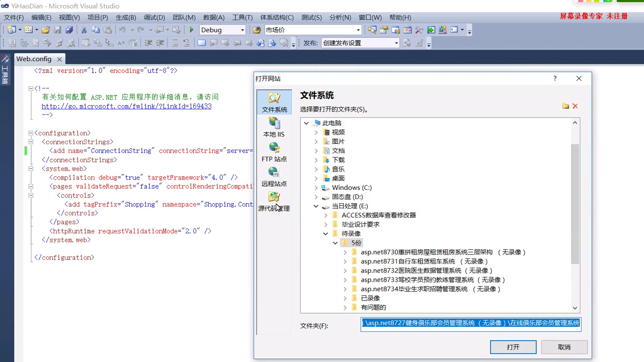Collapse the 待录像 folder node
This screenshot has height=362, width=644.
pyautogui.click(x=326, y=234)
